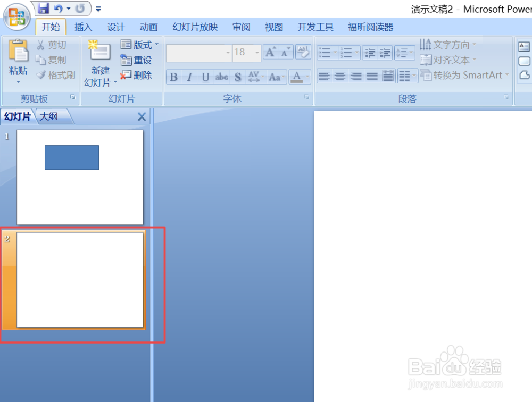Select the 开始 ribbon tab

51,27
